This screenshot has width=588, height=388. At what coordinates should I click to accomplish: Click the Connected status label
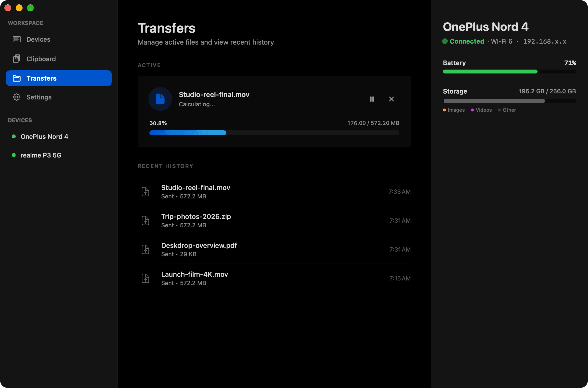pyautogui.click(x=467, y=41)
